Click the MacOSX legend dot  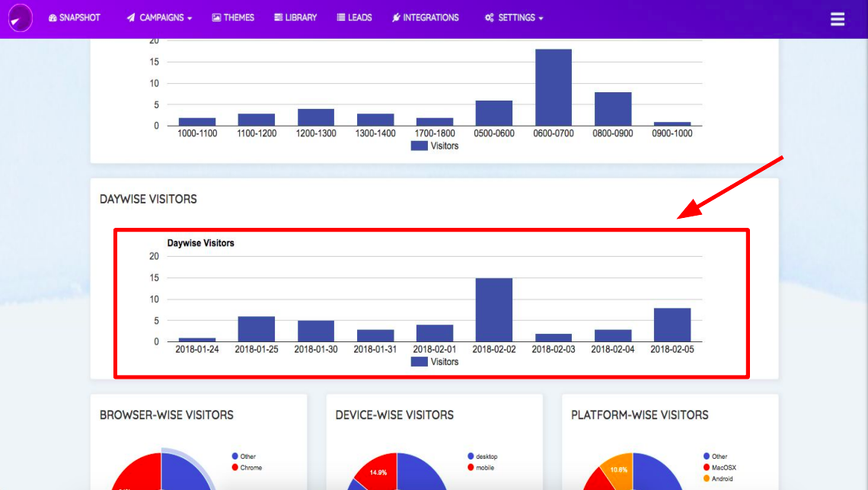707,467
